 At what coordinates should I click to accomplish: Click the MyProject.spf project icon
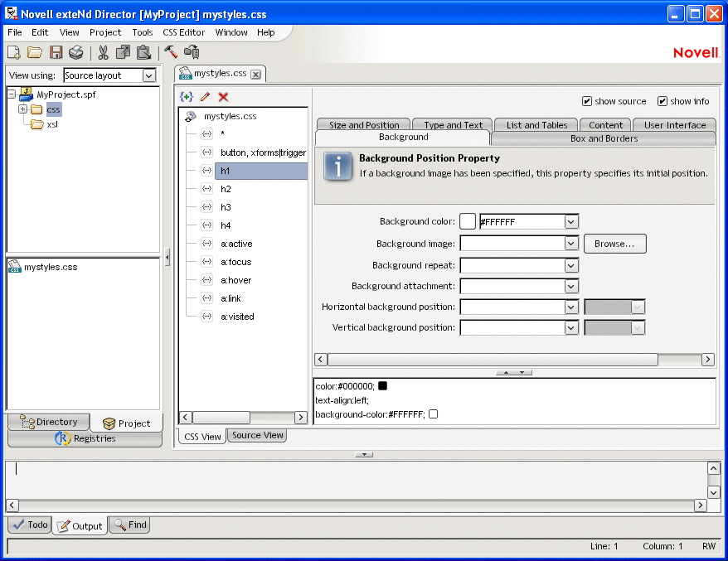pyautogui.click(x=26, y=94)
